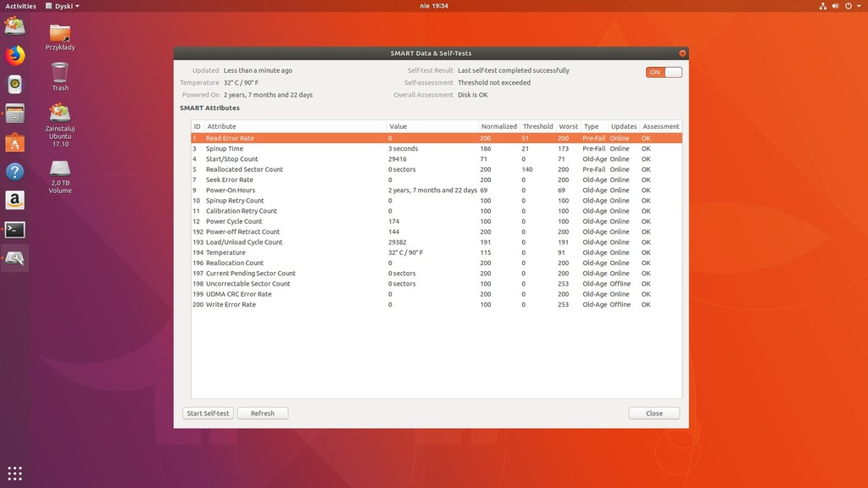The height and width of the screenshot is (488, 868).
Task: Click the Refresh button
Action: [263, 413]
